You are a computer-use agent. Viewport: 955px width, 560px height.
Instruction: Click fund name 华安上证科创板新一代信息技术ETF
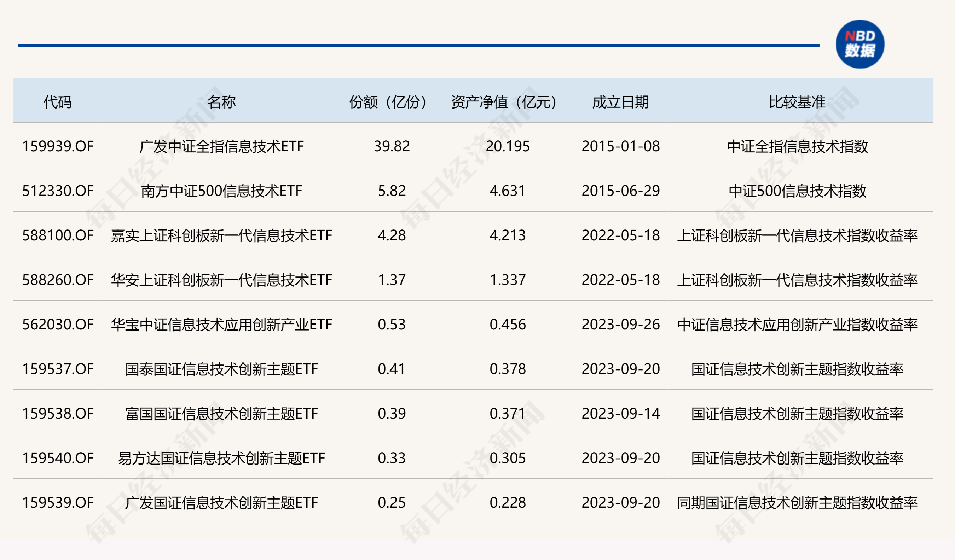click(222, 280)
